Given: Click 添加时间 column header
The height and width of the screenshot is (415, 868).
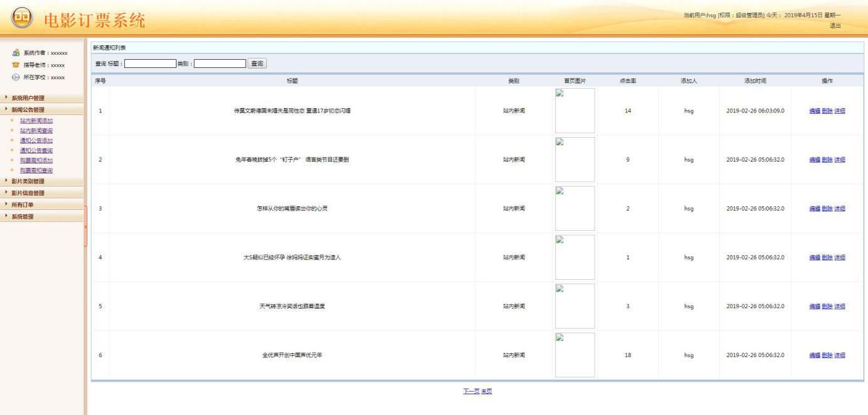Looking at the screenshot, I should click(755, 80).
